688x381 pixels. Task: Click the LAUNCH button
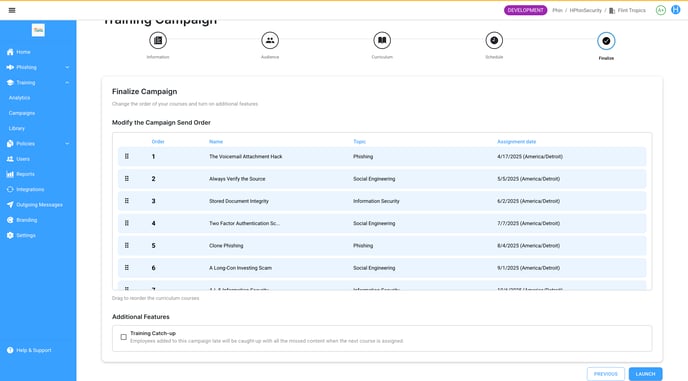tap(645, 374)
